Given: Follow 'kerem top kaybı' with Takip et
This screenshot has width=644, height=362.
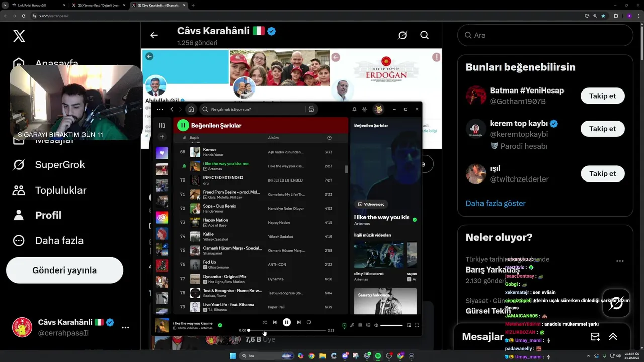Looking at the screenshot, I should click(x=603, y=129).
